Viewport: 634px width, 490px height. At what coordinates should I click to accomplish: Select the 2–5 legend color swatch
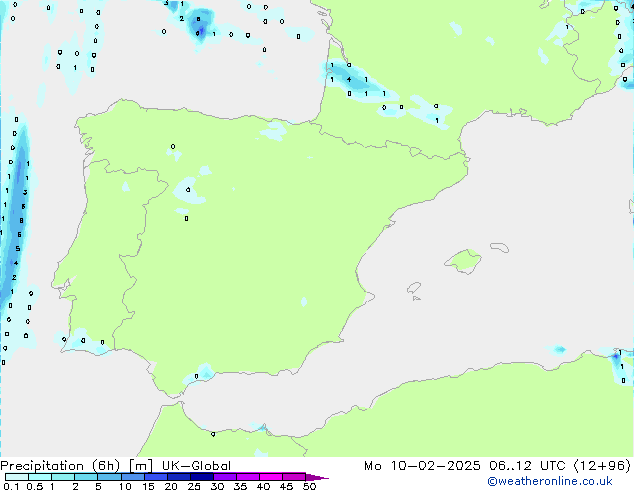click(x=86, y=477)
